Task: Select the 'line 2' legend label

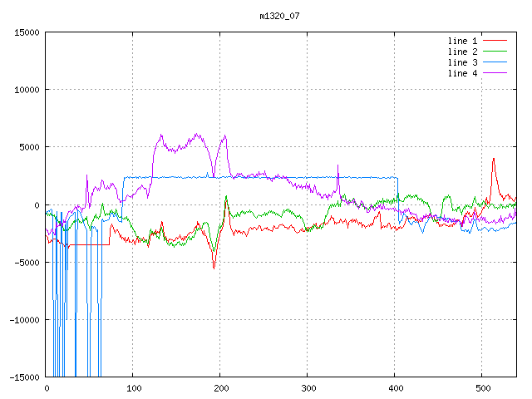Action: pos(463,52)
